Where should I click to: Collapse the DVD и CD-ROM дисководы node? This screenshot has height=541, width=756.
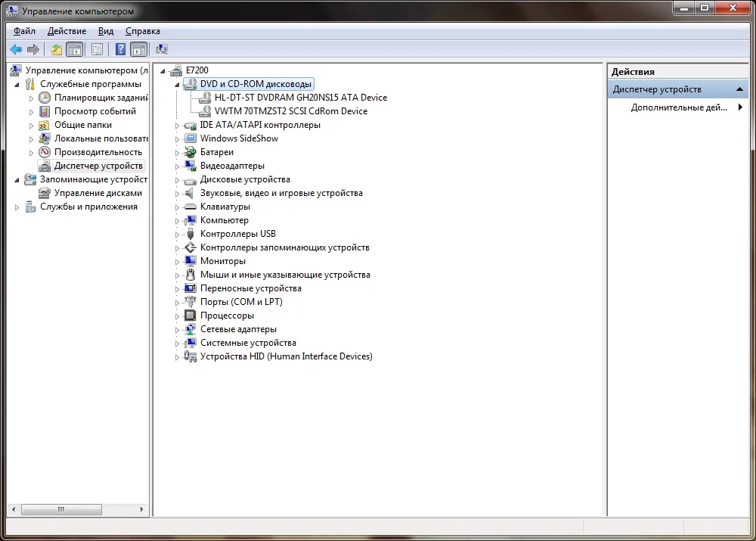177,85
